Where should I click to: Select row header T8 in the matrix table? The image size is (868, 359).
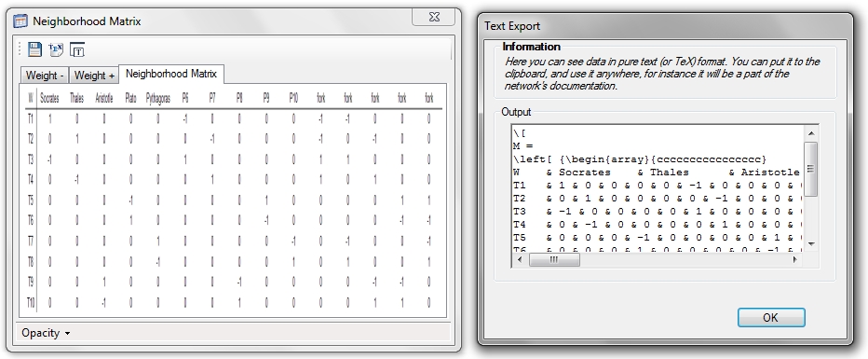(31, 261)
